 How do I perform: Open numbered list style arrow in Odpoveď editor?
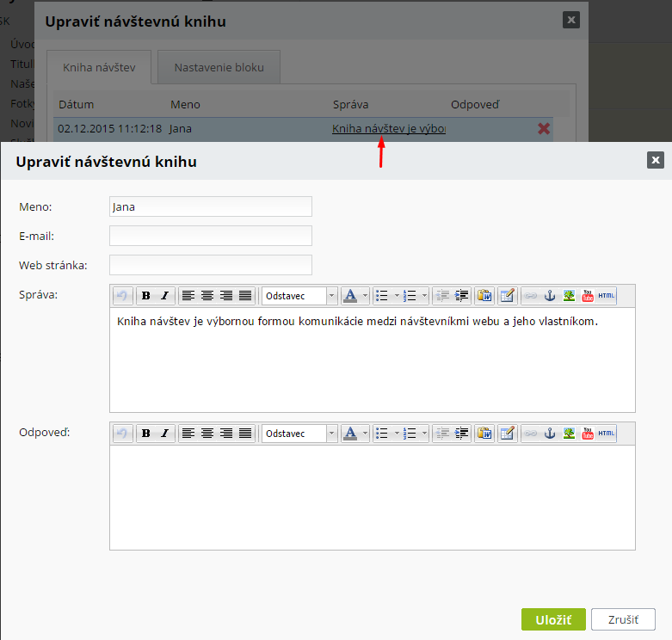coord(424,434)
